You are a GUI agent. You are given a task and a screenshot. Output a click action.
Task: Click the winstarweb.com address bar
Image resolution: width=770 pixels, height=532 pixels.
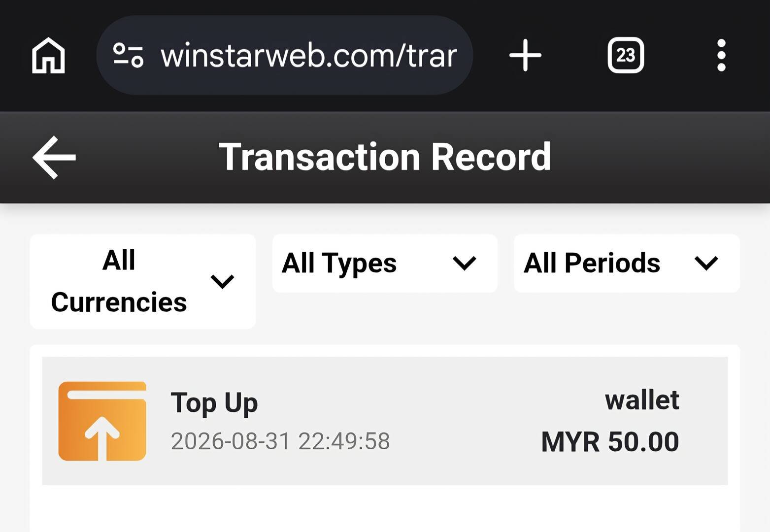(x=285, y=55)
